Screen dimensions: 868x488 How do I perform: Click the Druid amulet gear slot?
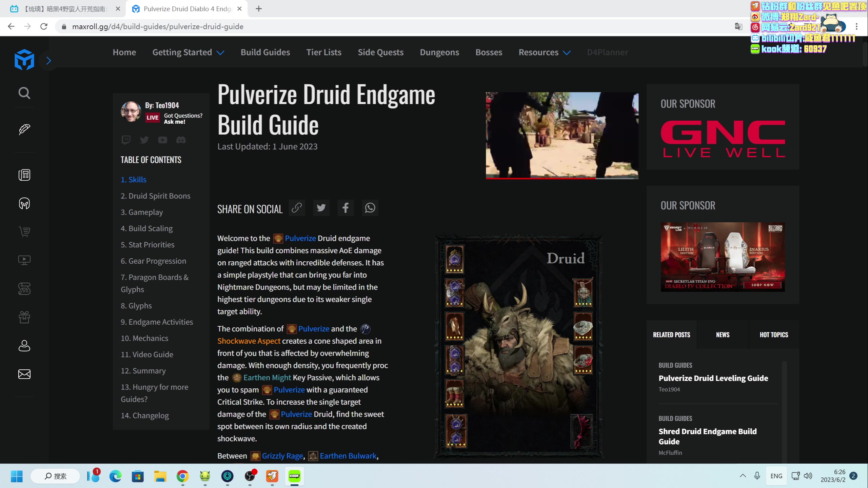(x=583, y=292)
